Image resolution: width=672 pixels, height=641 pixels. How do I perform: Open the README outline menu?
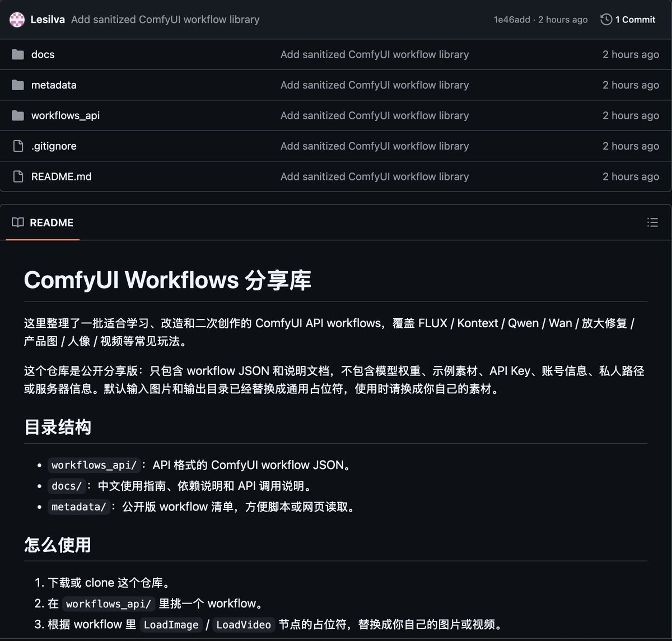tap(652, 222)
